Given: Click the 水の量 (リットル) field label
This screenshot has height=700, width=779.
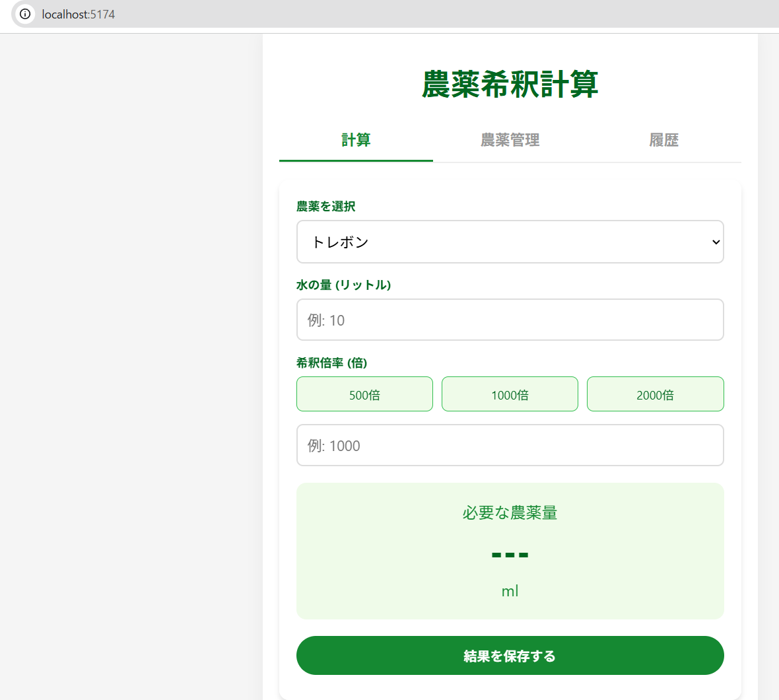Looking at the screenshot, I should coord(344,285).
